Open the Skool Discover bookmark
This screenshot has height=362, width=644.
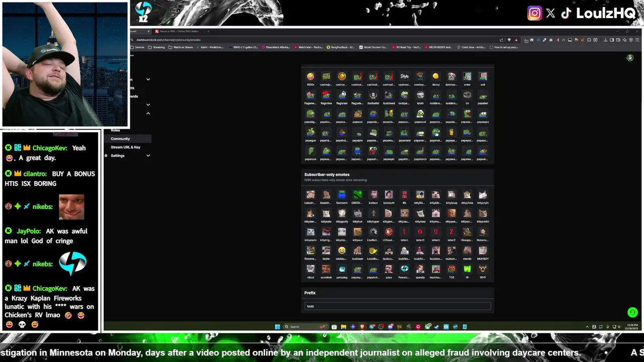point(373,47)
